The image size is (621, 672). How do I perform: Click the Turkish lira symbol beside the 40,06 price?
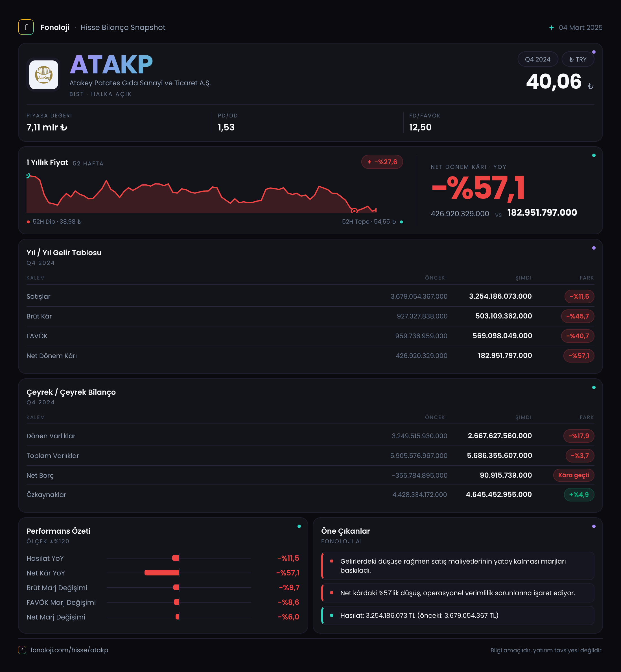(x=591, y=86)
